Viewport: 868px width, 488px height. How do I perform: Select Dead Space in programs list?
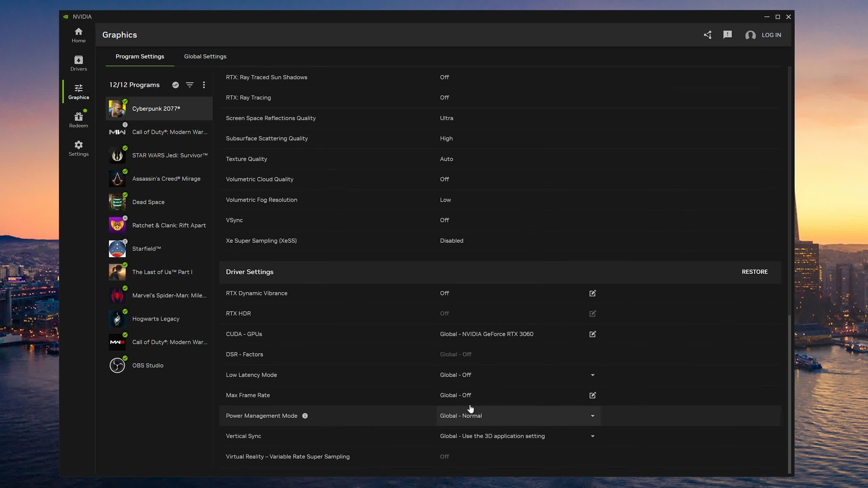tap(148, 202)
